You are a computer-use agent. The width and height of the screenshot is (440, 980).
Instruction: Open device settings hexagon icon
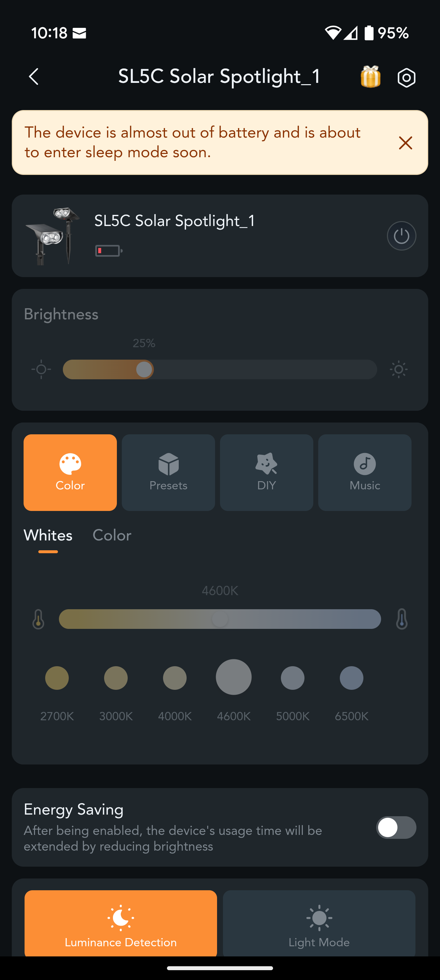[406, 78]
